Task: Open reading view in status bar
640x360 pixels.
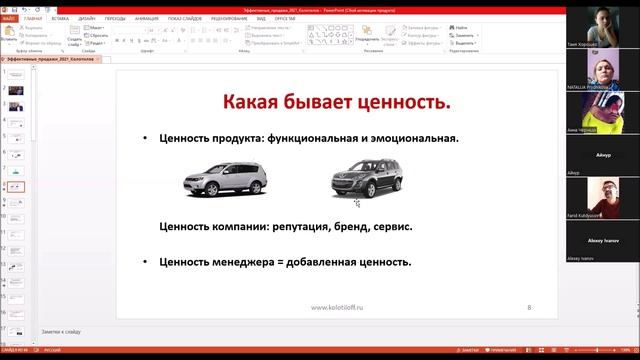Action: pos(554,350)
